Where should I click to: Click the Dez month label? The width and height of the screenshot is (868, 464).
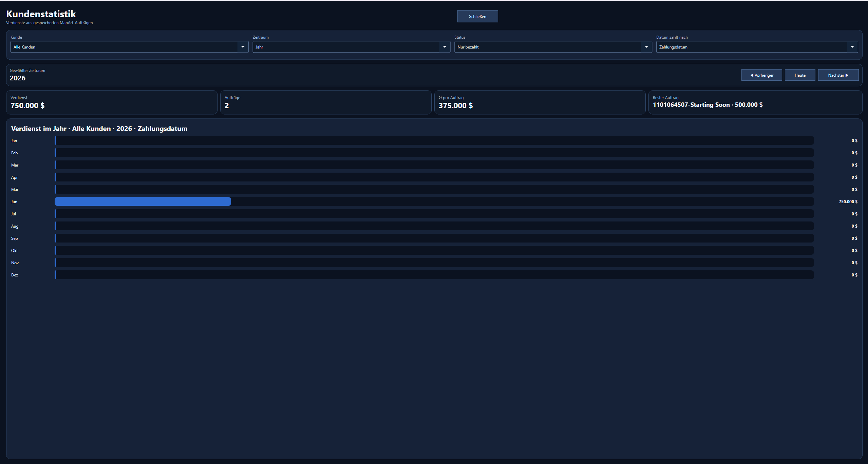pos(15,275)
